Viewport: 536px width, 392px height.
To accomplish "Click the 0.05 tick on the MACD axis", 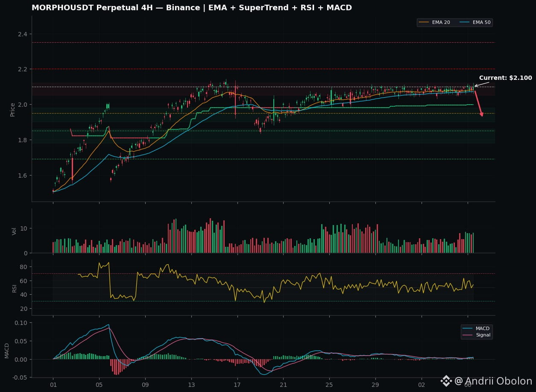I will click(x=21, y=341).
